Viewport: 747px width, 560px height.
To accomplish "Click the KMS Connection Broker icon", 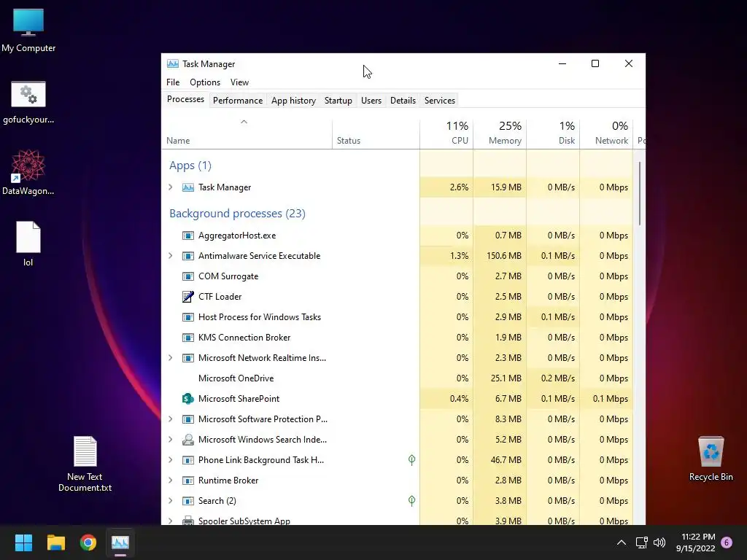I will click(x=188, y=338).
